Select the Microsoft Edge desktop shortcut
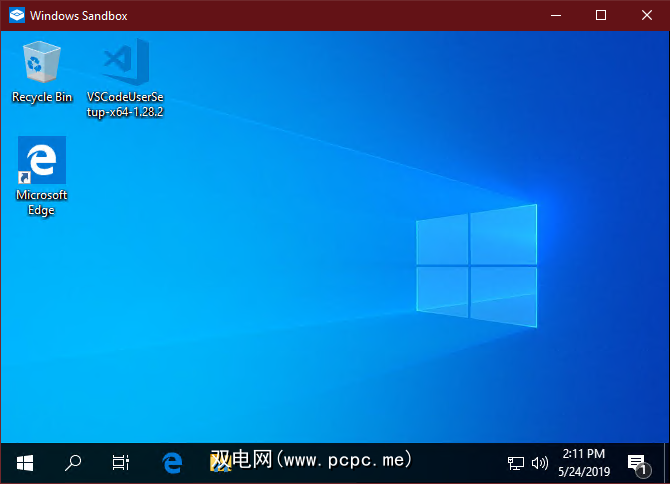This screenshot has width=670, height=484. point(41,176)
